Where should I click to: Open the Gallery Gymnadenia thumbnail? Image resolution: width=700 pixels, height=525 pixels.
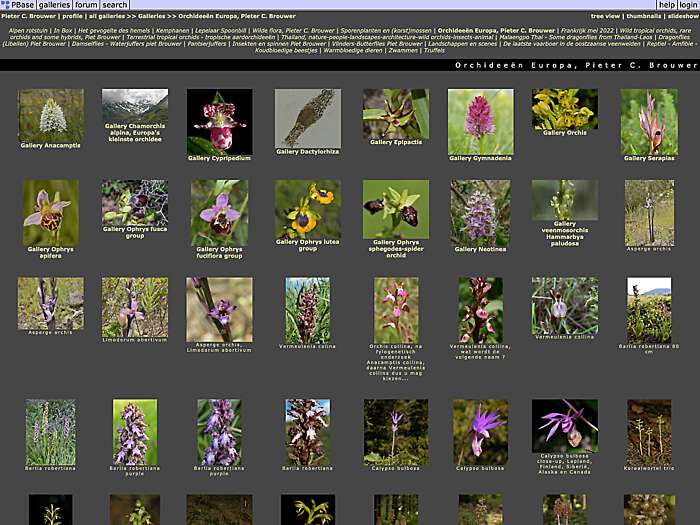click(480, 122)
